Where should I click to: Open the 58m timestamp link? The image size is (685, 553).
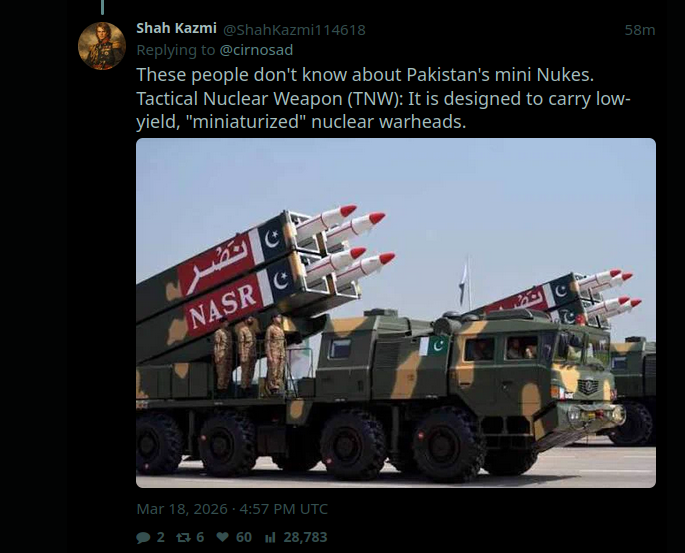click(640, 30)
